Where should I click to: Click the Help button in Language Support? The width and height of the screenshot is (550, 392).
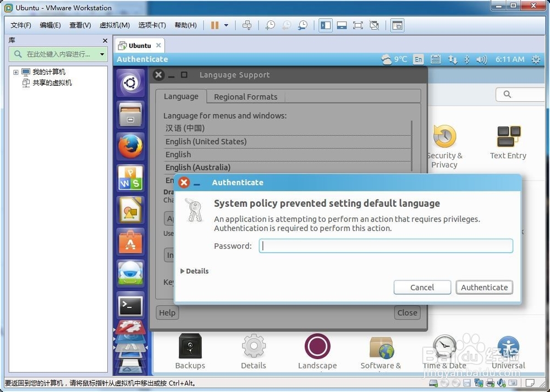pyautogui.click(x=167, y=313)
